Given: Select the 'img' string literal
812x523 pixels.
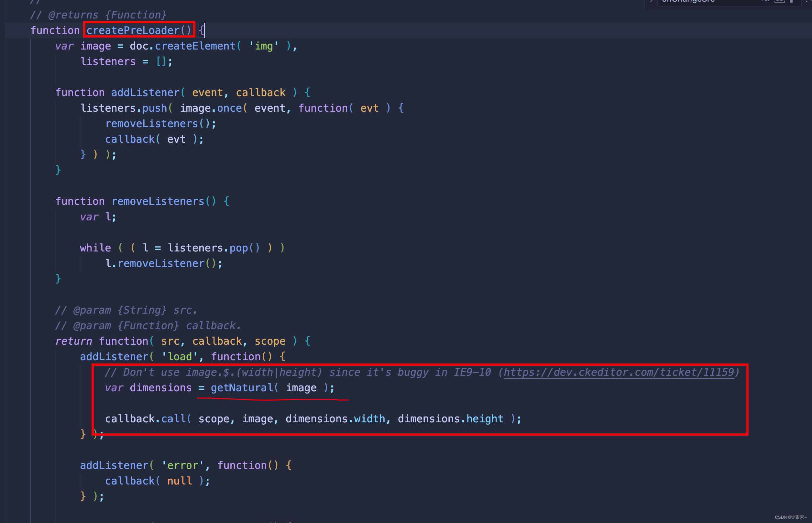Looking at the screenshot, I should [x=264, y=46].
